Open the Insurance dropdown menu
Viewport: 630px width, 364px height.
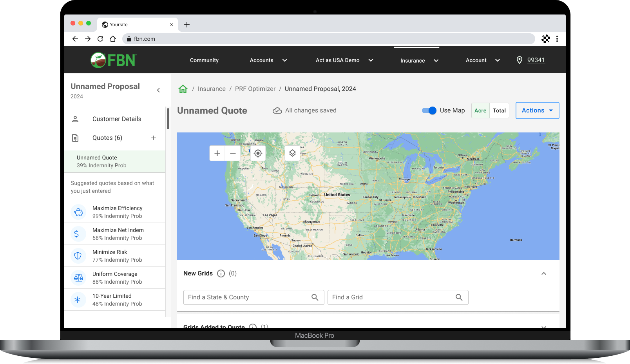coord(419,60)
